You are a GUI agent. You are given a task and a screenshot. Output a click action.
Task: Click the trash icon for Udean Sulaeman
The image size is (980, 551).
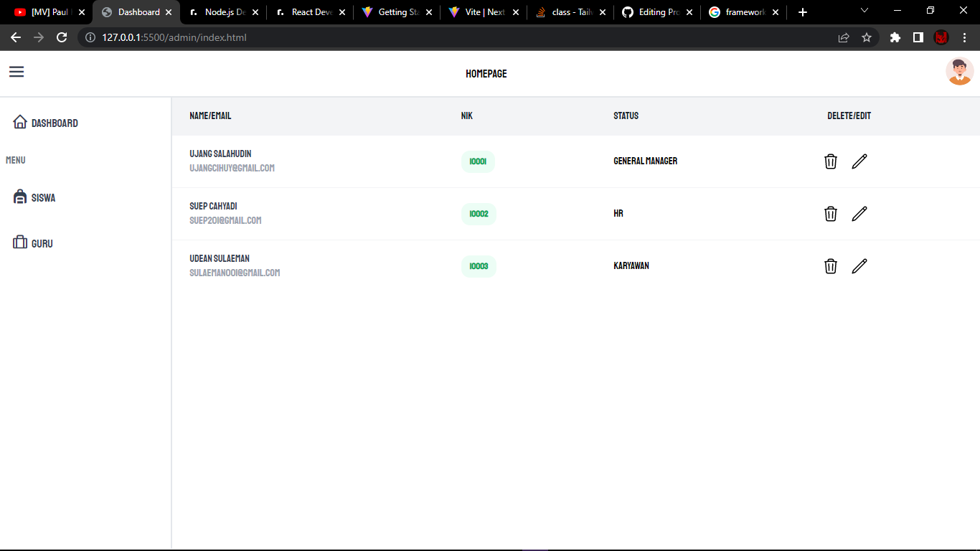pyautogui.click(x=830, y=265)
